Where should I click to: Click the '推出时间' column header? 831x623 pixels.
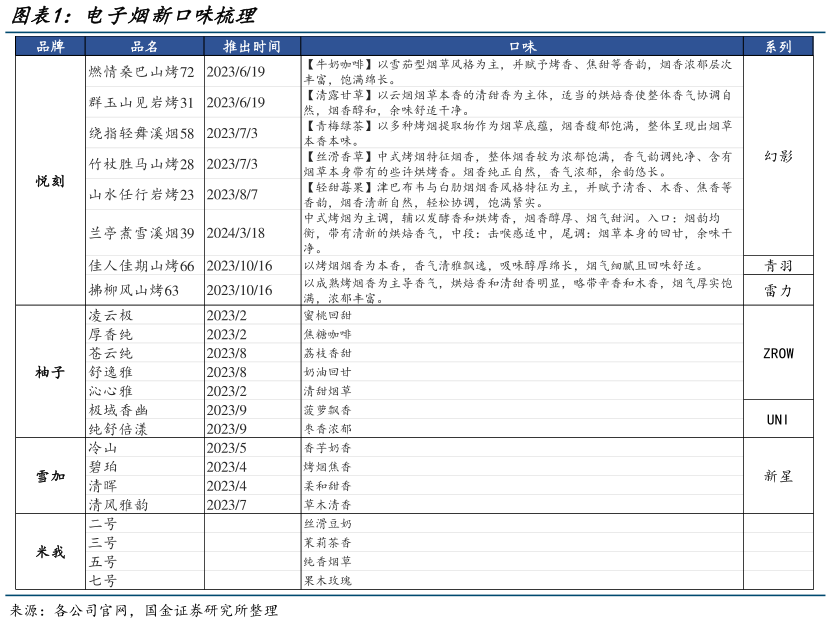(x=252, y=47)
